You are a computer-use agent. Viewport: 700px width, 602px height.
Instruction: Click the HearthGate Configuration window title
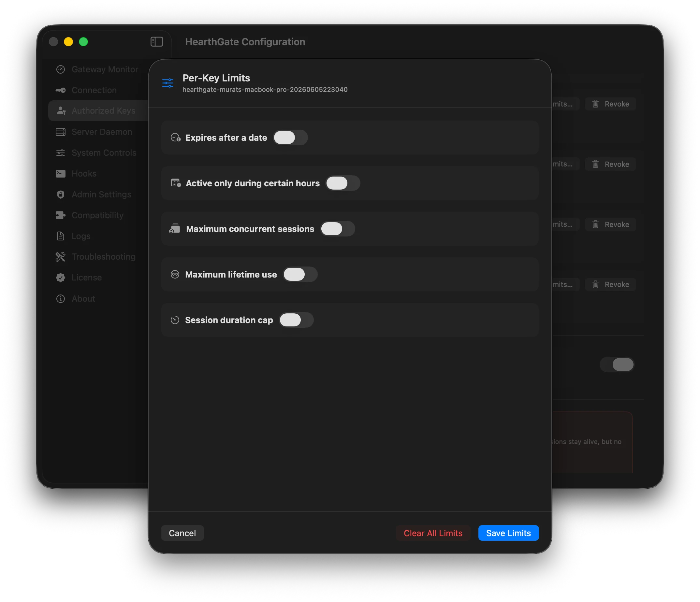pos(245,42)
